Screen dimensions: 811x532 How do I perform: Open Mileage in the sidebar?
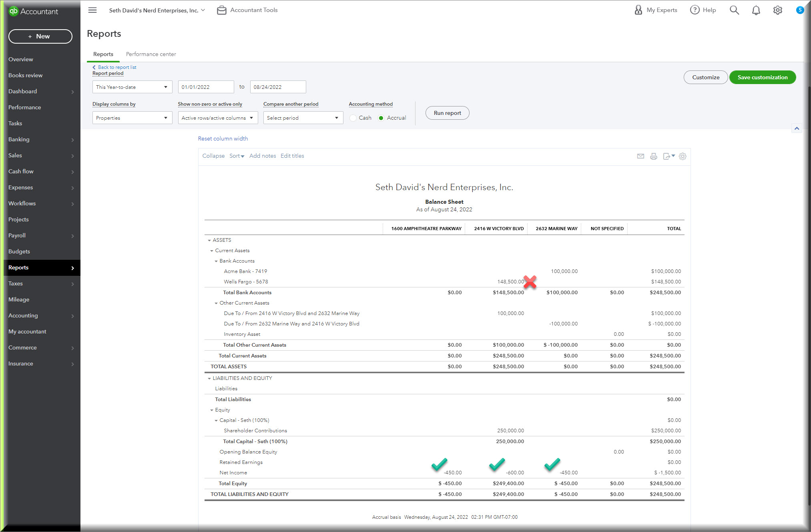[x=19, y=299]
